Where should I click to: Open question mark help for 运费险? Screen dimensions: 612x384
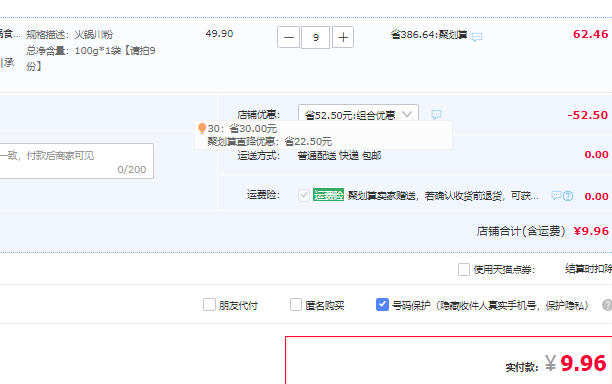click(568, 196)
